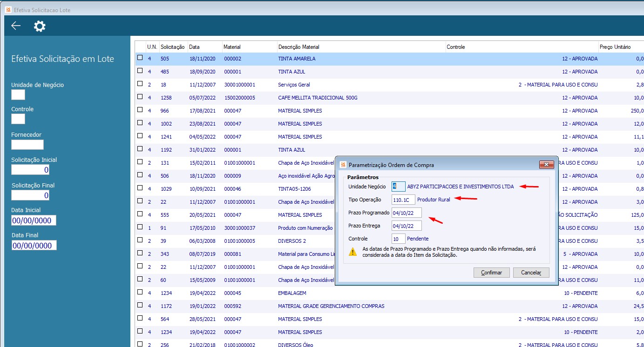Close the Parametrização Ordem de Compra dialog
Screen dimensions: 644x347
[x=546, y=165]
